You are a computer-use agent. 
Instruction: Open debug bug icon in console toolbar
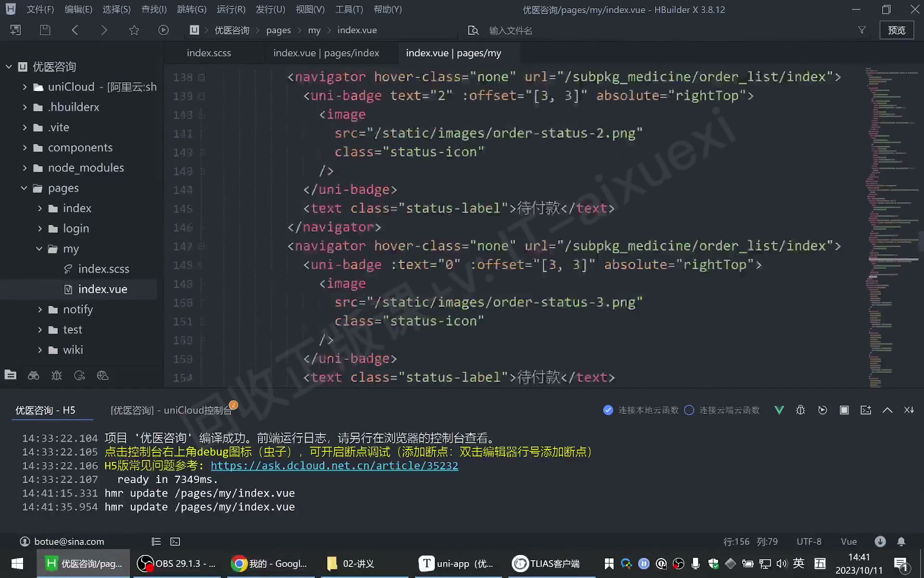[x=800, y=410]
